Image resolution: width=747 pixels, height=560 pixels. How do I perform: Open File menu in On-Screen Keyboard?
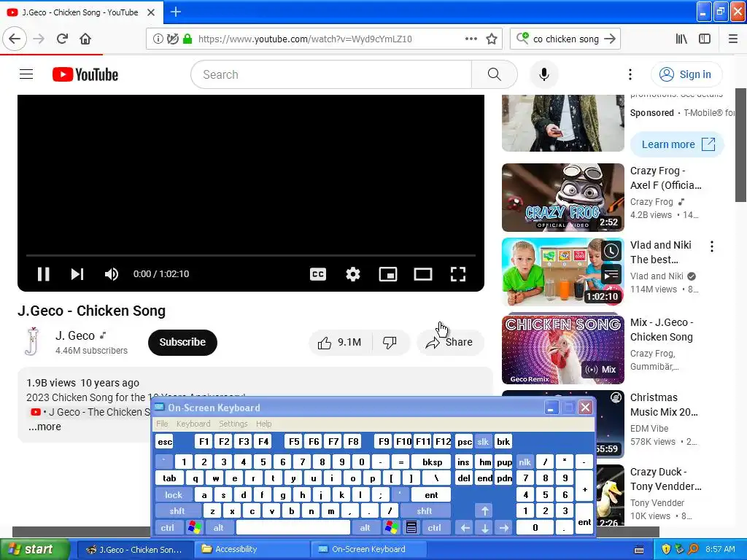click(162, 424)
